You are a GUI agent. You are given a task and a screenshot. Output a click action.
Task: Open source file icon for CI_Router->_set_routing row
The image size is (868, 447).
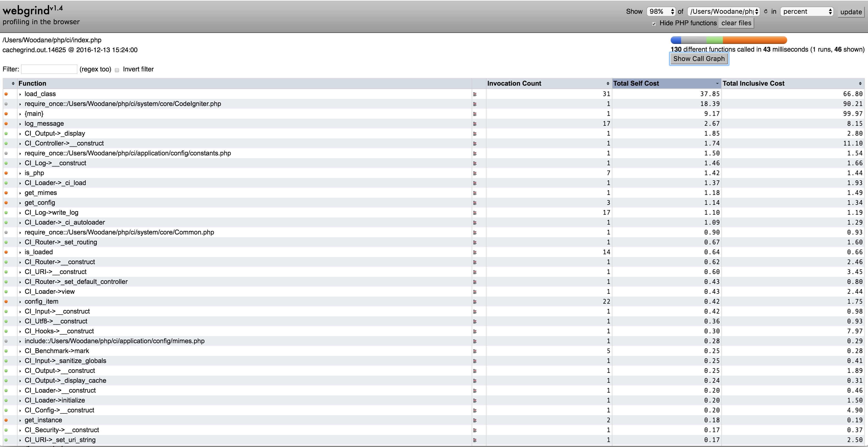coord(475,242)
